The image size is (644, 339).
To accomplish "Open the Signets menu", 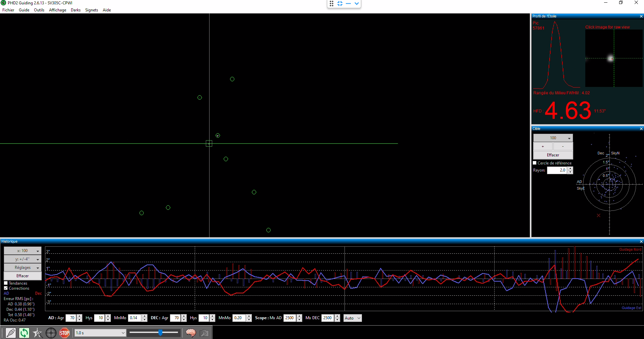I will coord(92,10).
